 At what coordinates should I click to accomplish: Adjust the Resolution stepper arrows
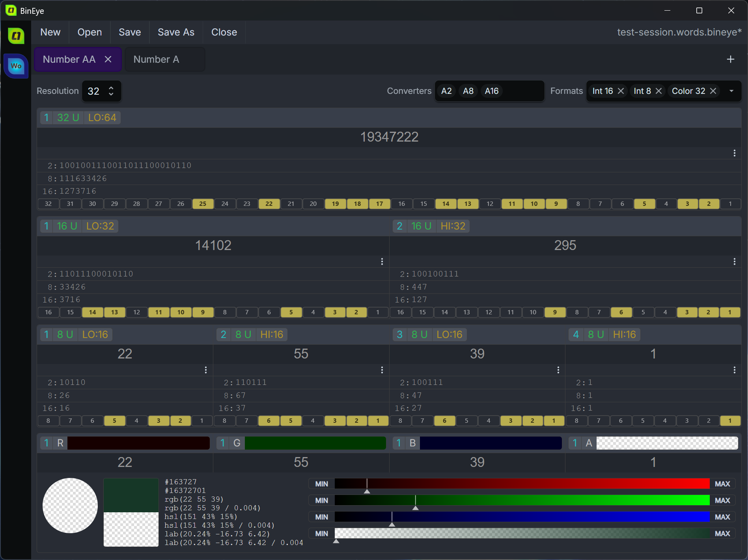pos(111,91)
